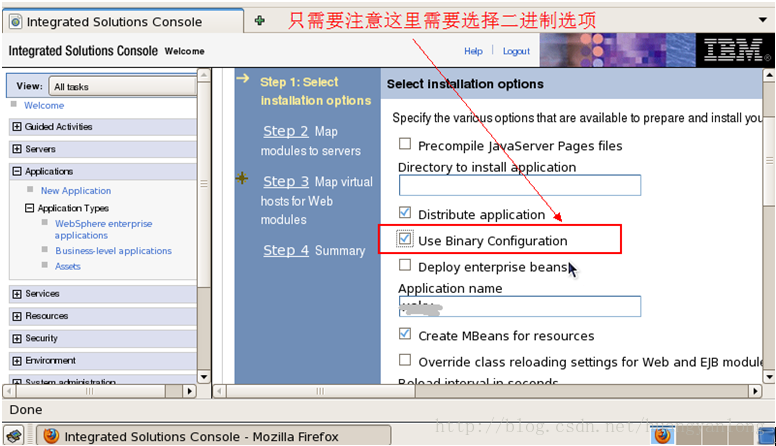Viewport: 776px width, 446px height.
Task: Collapse the Applications section
Action: [x=17, y=171]
